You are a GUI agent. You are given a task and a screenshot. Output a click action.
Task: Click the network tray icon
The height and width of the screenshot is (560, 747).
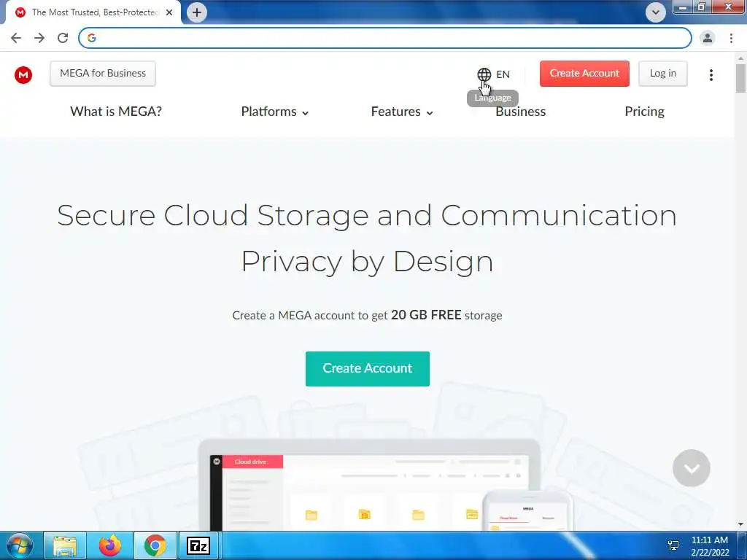[x=673, y=545]
